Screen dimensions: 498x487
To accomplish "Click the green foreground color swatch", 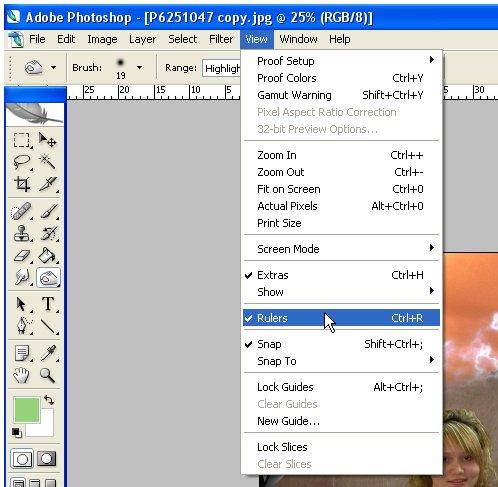I will click(x=26, y=410).
